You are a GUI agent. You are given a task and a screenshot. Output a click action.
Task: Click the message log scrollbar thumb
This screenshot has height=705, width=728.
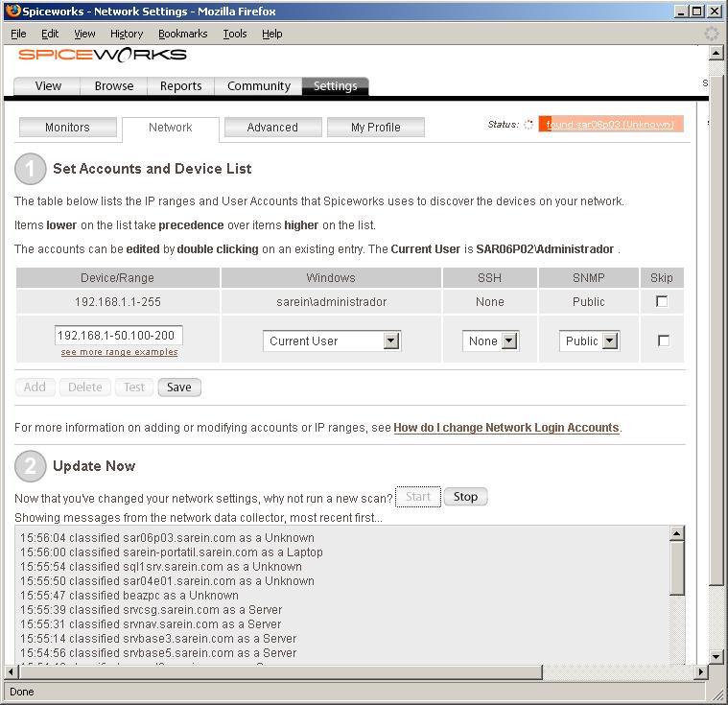(x=677, y=568)
